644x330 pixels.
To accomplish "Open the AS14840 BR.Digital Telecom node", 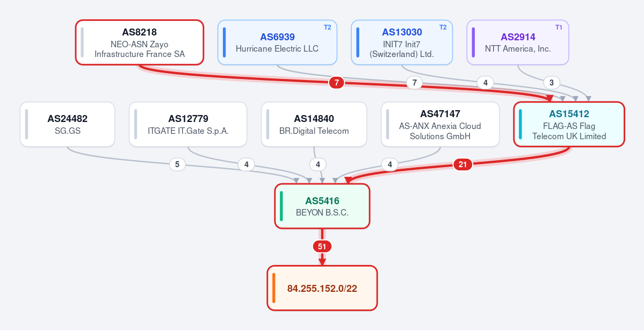I will click(x=314, y=124).
